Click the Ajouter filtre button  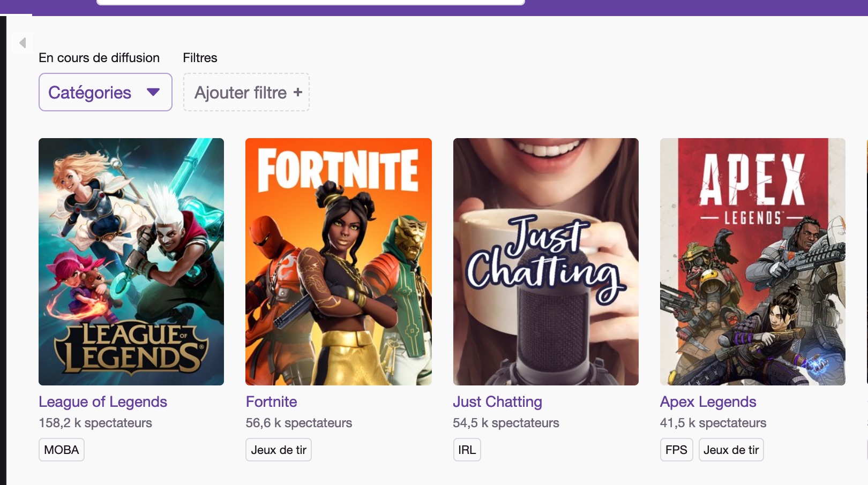click(x=246, y=92)
